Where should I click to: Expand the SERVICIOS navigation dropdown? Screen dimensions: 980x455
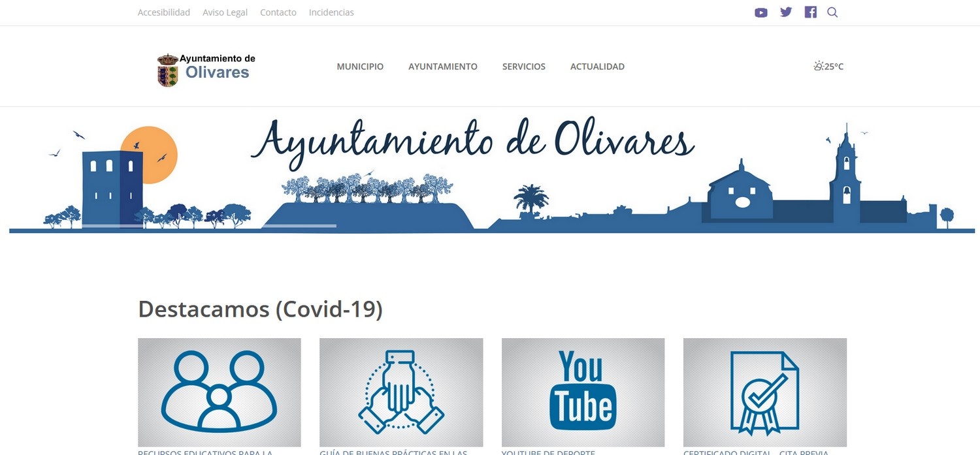(523, 66)
